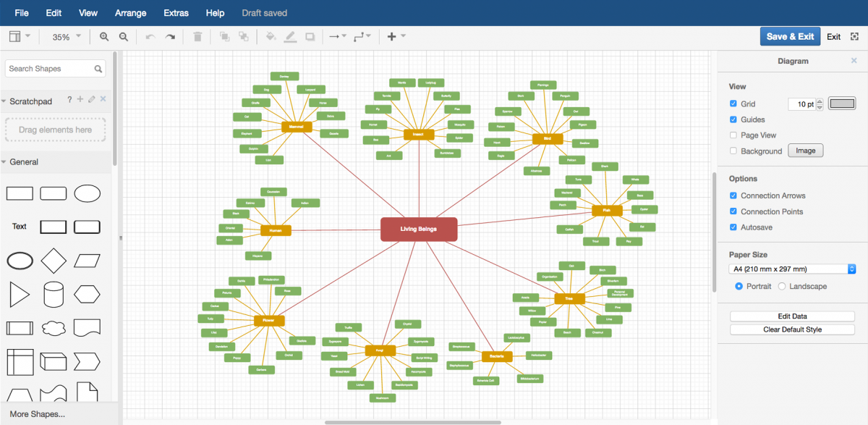The height and width of the screenshot is (425, 868).
Task: Disable the Grid checkbox
Action: [733, 104]
